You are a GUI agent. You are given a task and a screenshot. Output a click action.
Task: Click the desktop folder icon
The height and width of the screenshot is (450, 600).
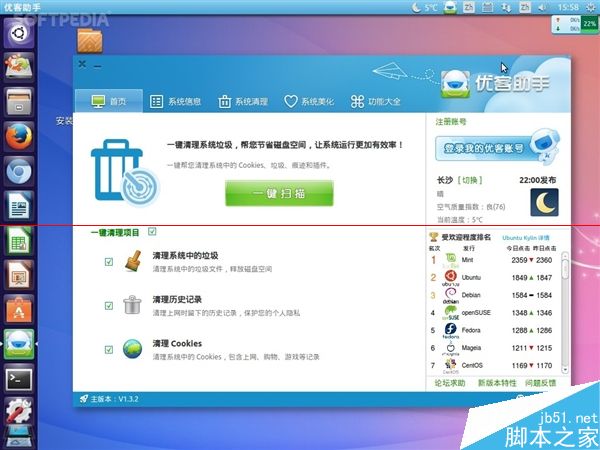point(90,41)
